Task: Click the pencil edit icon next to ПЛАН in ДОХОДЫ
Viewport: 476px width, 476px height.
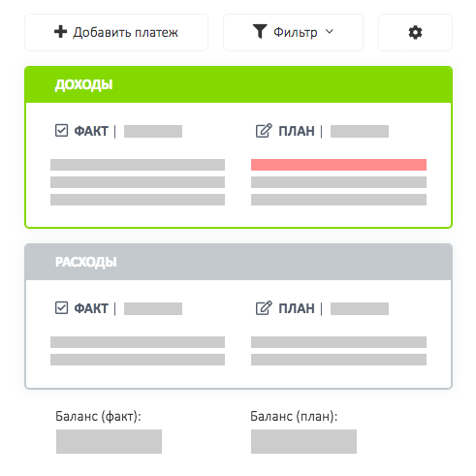Action: [264, 131]
